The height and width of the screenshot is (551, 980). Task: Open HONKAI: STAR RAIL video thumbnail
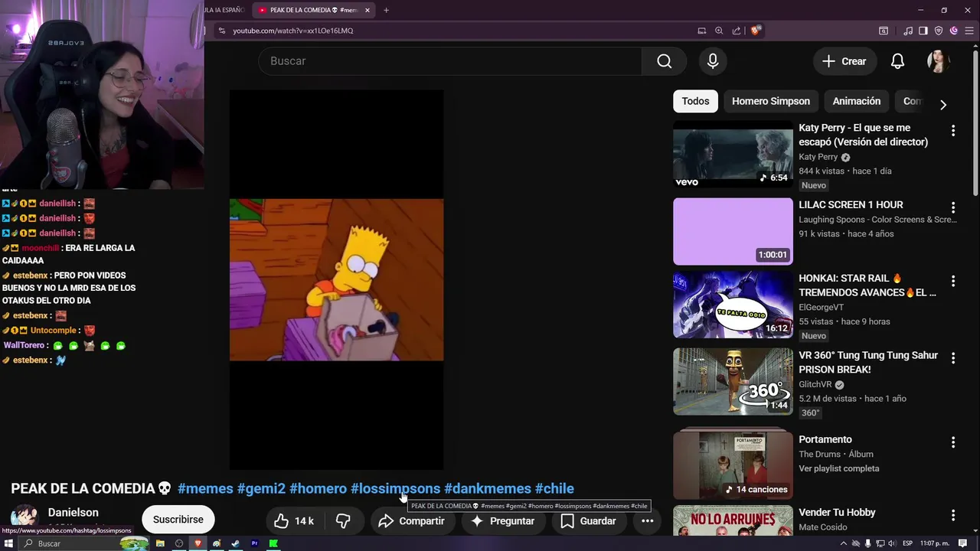point(733,305)
